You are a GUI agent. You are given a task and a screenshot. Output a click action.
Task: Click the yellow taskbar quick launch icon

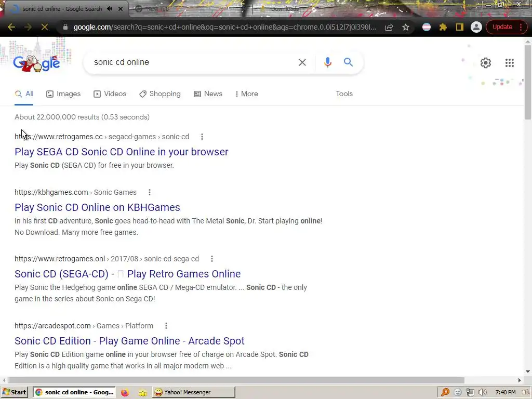pos(142,393)
